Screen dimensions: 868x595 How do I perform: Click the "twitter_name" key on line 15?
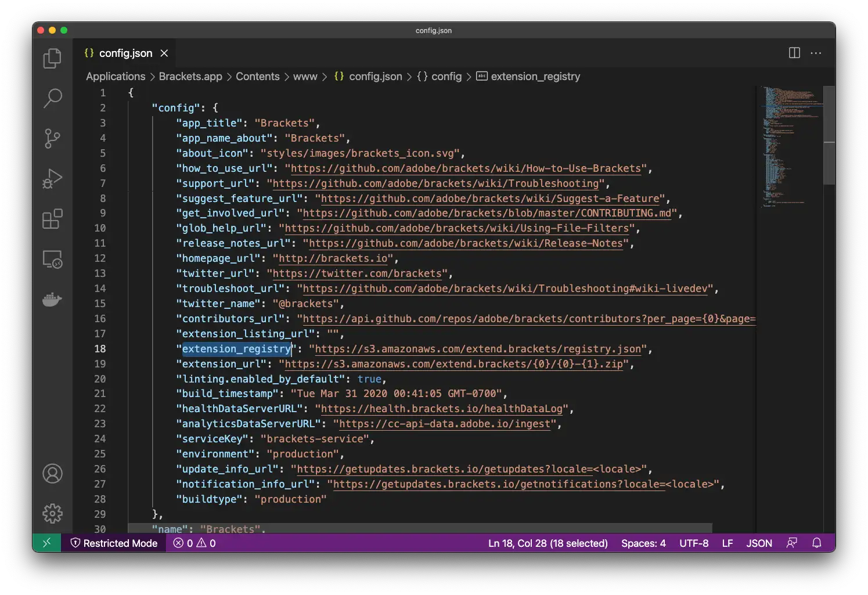[218, 304]
